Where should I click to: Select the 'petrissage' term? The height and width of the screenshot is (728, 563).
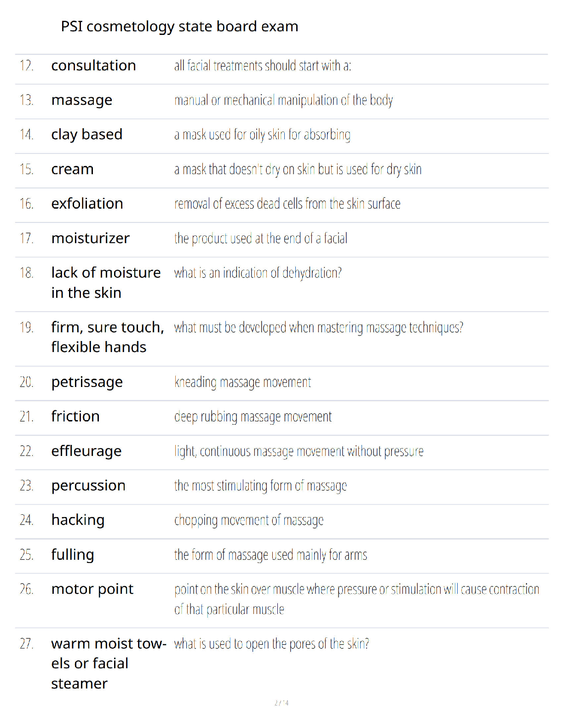coord(87,382)
